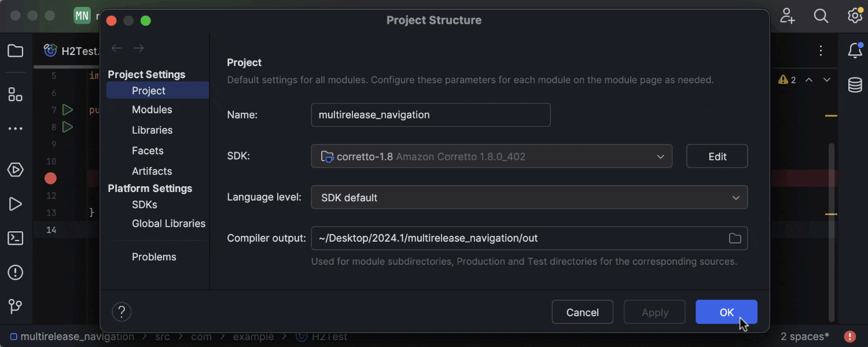Start a Code With Me session
The image size is (868, 347).
coord(788,16)
